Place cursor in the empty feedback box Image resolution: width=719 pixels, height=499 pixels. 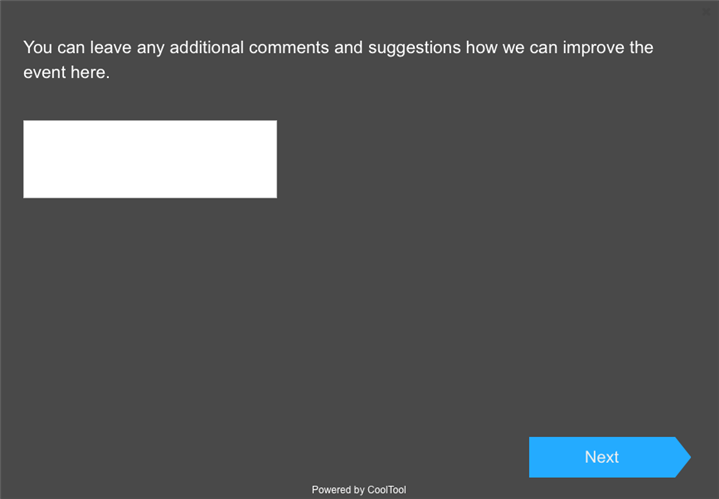point(150,159)
